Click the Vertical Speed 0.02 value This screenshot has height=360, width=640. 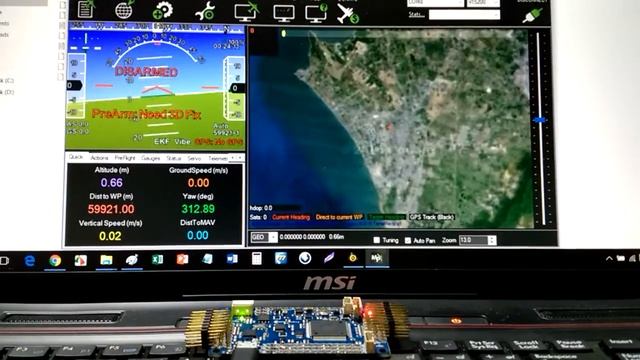(x=110, y=236)
